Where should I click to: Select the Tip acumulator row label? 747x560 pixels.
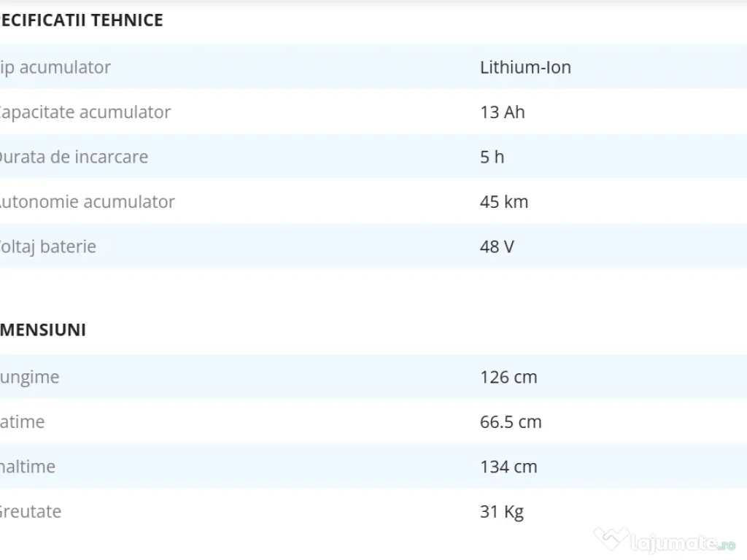coord(55,67)
